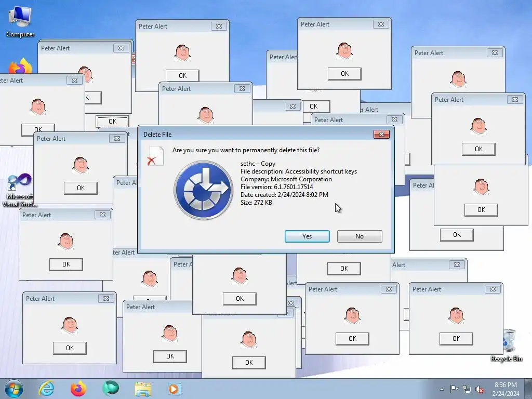Viewport: 532px width, 399px height.
Task: Click the 'File version: 6.1.7601.17514' line
Action: [x=276, y=187]
